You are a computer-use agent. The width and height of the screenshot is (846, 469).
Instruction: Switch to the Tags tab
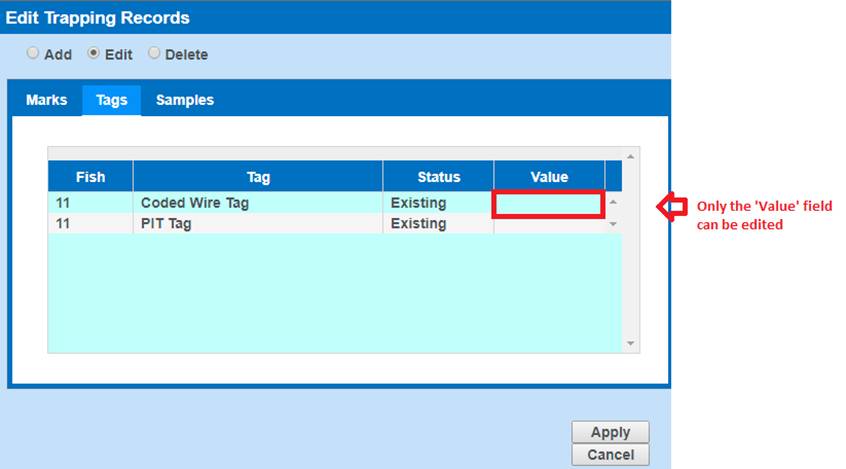point(111,100)
